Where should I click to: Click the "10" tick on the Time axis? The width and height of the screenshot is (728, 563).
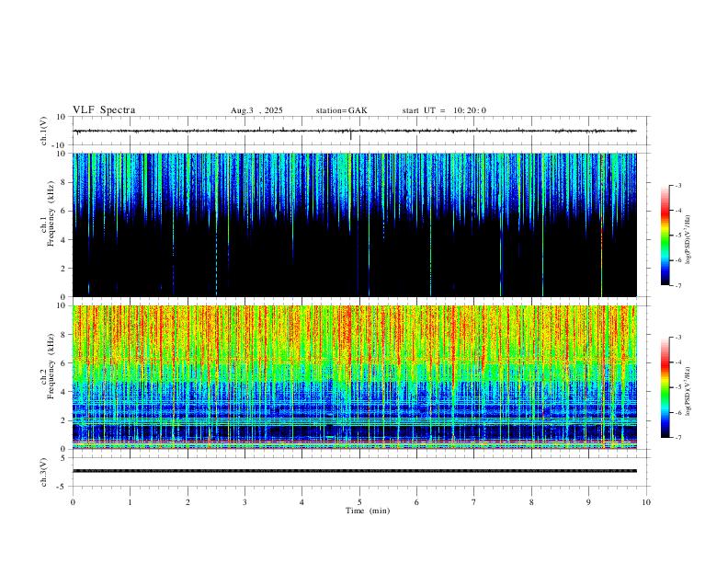[646, 502]
